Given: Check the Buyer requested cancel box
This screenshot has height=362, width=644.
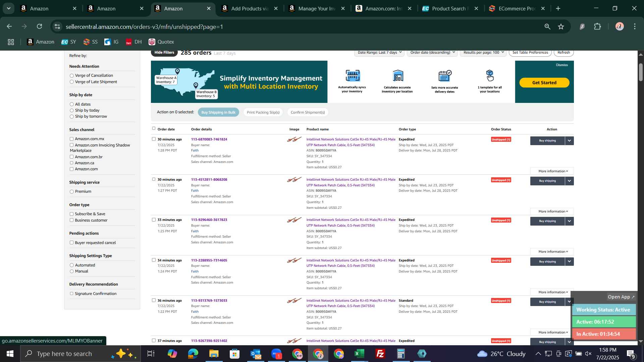Looking at the screenshot, I should (x=71, y=243).
